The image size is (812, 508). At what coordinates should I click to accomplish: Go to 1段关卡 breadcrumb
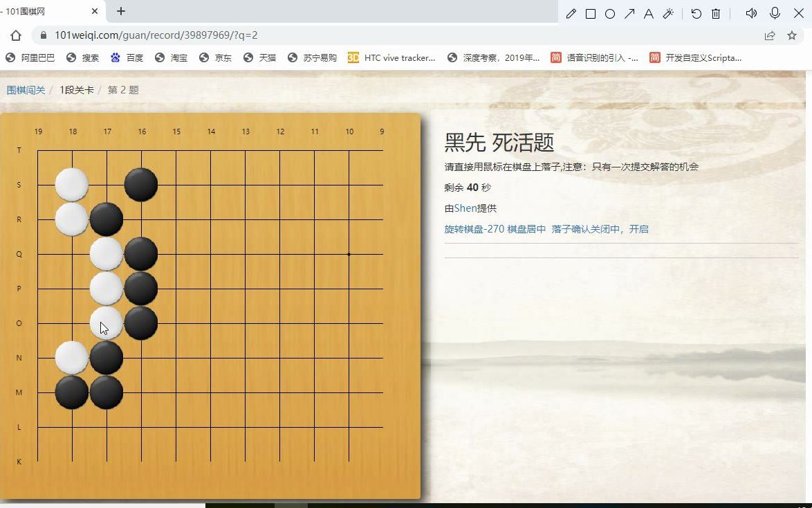pyautogui.click(x=77, y=90)
